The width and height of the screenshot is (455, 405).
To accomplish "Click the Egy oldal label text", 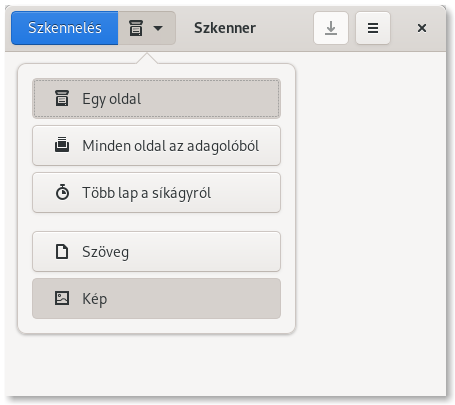I will click(x=112, y=99).
